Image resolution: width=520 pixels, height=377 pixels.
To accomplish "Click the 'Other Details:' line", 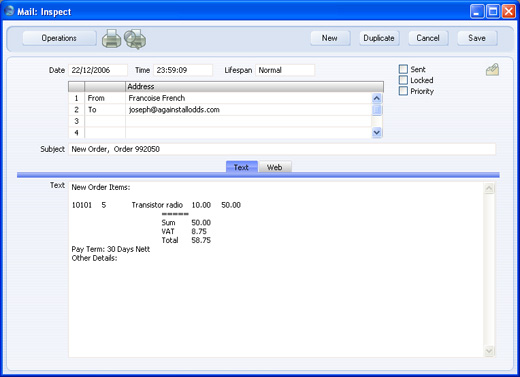I will coord(94,258).
